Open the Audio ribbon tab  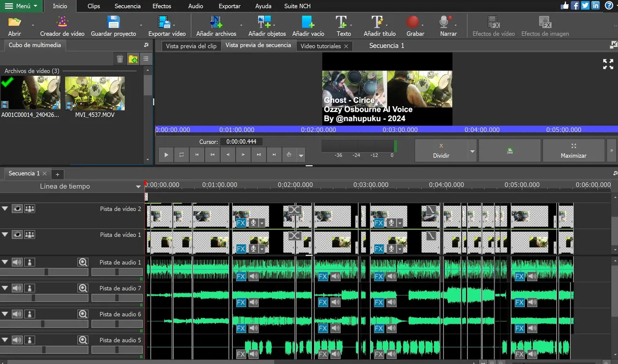[196, 6]
